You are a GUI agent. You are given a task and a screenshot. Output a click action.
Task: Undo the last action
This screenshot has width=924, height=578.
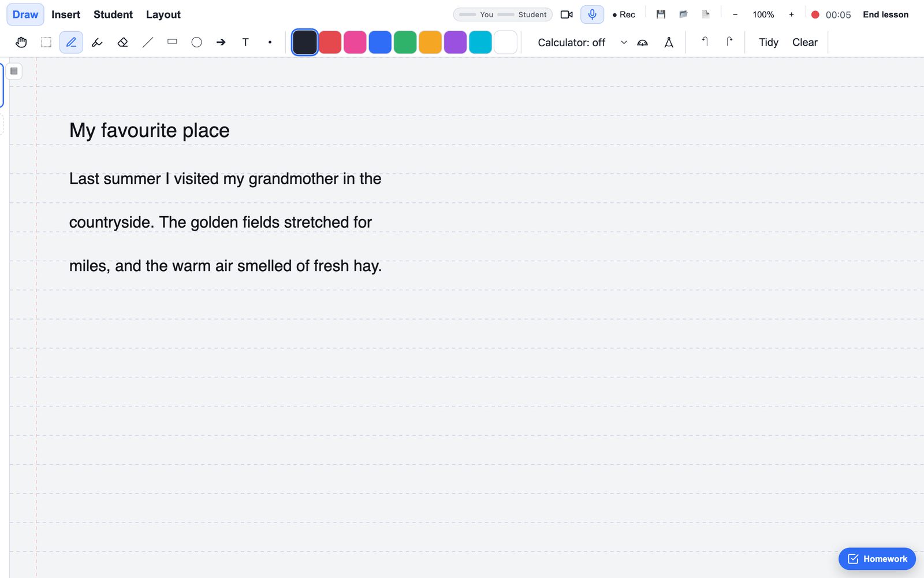(705, 42)
